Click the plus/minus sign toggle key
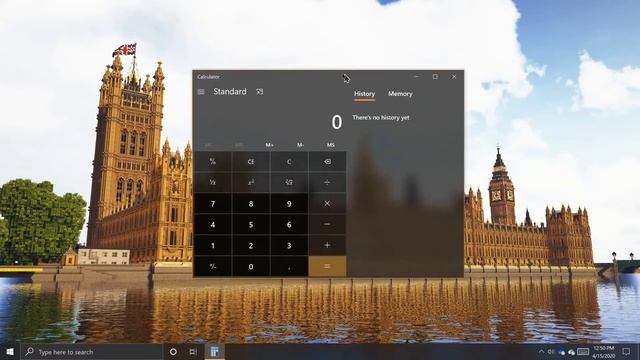The width and height of the screenshot is (640, 360). (x=213, y=266)
